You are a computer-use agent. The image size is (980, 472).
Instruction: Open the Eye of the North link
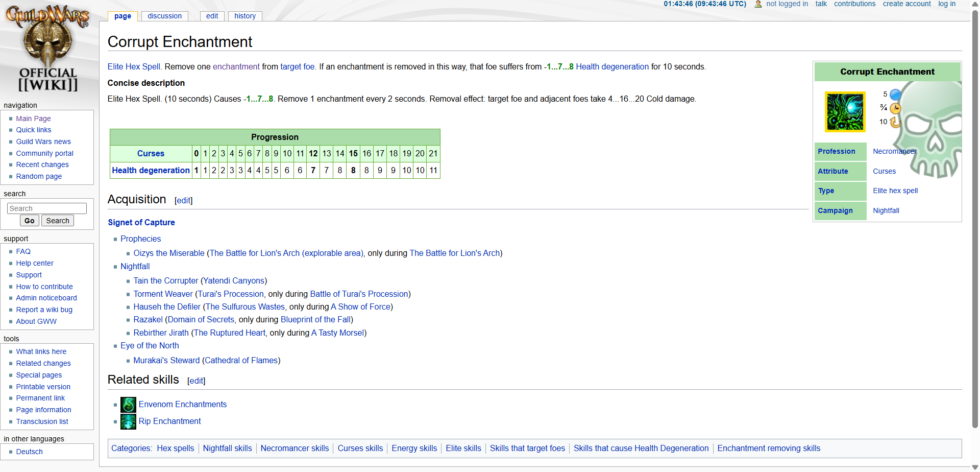point(150,345)
